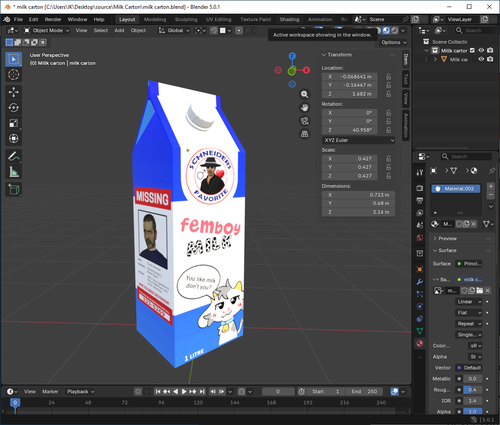This screenshot has height=425, width=500.
Task: Open the Output properties tab icon
Action: click(420, 200)
